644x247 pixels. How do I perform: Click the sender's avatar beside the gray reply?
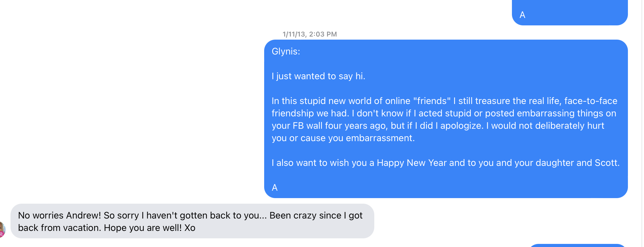(x=2, y=229)
